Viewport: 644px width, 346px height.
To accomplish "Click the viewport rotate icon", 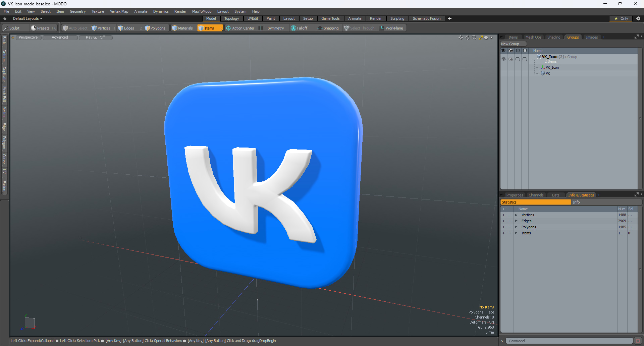I will pyautogui.click(x=468, y=38).
